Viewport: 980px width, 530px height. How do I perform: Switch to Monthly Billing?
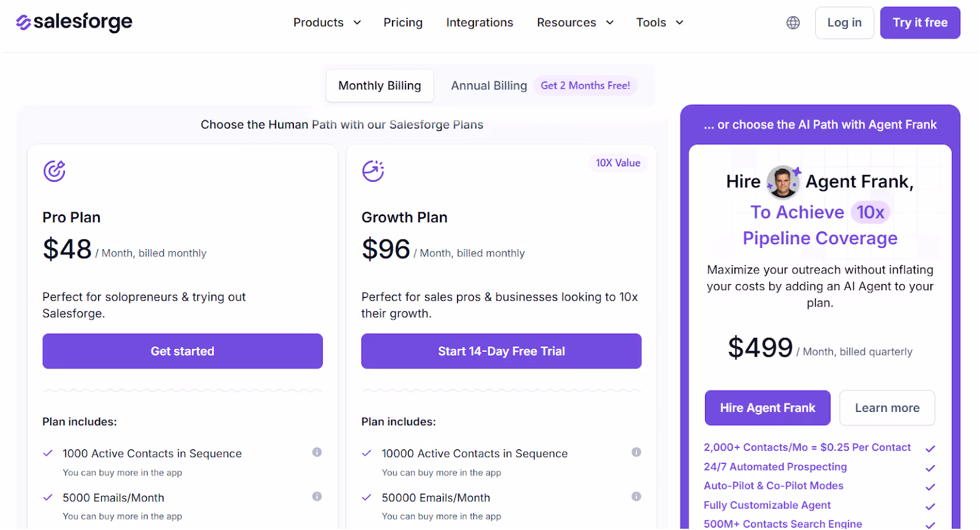click(380, 86)
